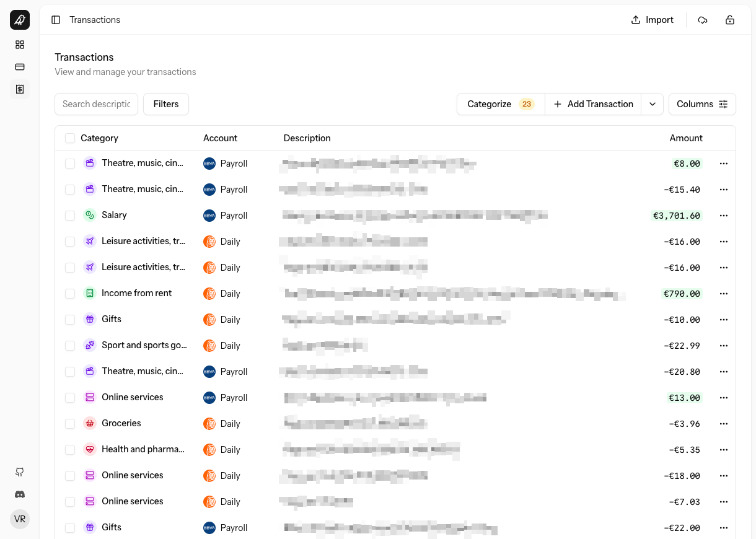Open the Accounts page via the card icon

point(19,67)
